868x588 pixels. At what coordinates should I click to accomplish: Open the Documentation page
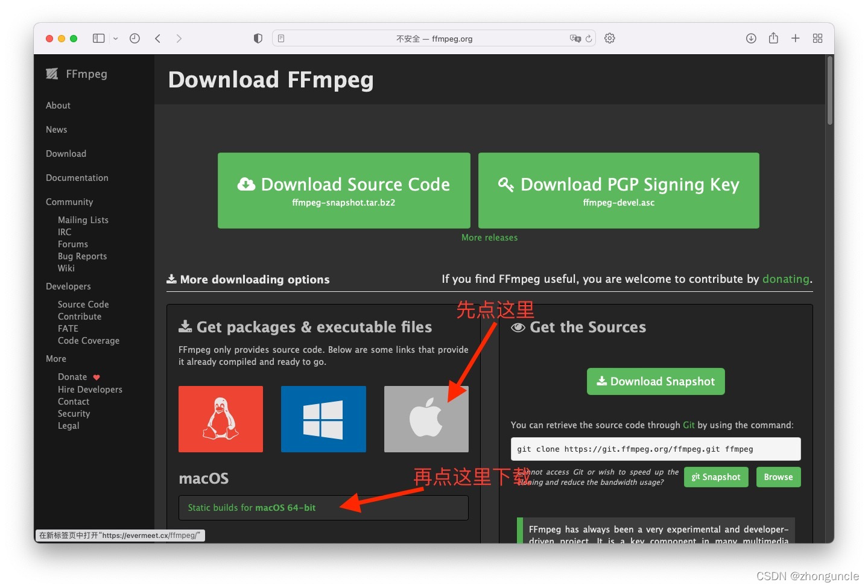tap(77, 178)
